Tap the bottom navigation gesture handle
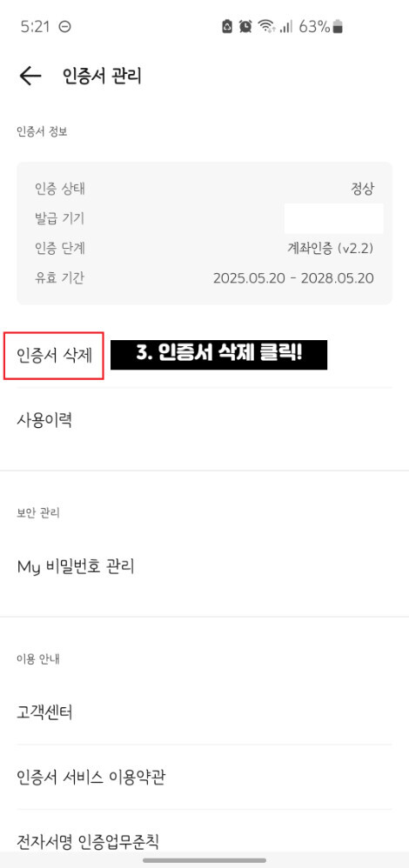The height and width of the screenshot is (868, 409). coord(204,860)
